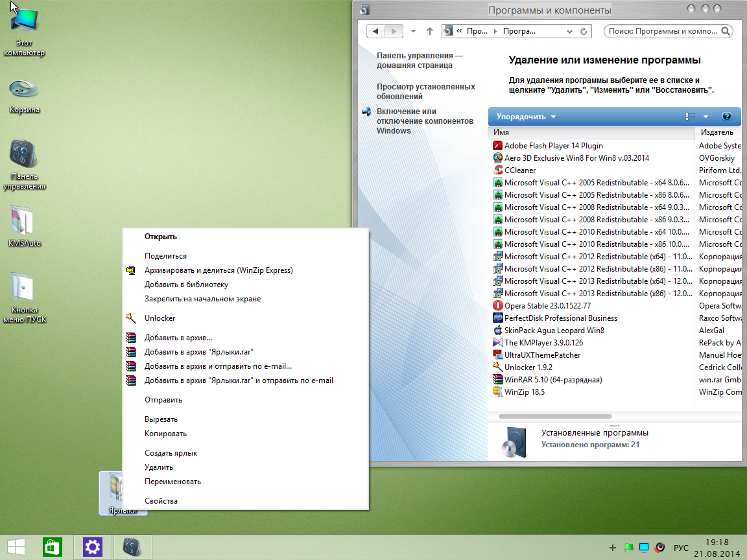Viewport: 747px width, 560px height.
Task: Click The KMPlayer program icon
Action: (x=497, y=343)
